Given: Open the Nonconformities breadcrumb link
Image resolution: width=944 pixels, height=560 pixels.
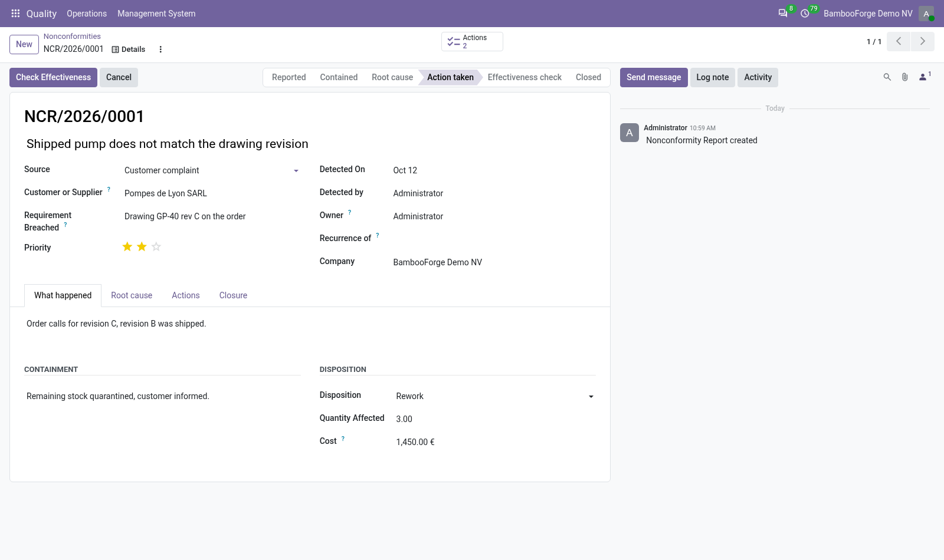Looking at the screenshot, I should (x=72, y=37).
